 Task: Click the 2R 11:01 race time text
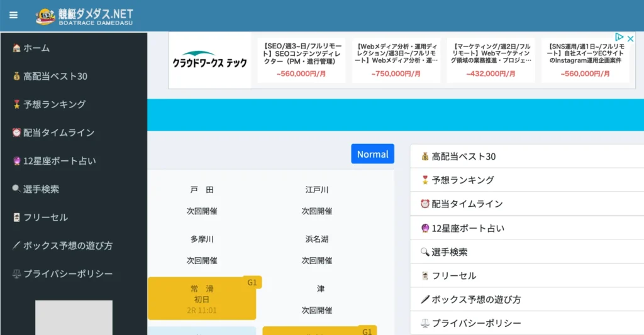[202, 310]
